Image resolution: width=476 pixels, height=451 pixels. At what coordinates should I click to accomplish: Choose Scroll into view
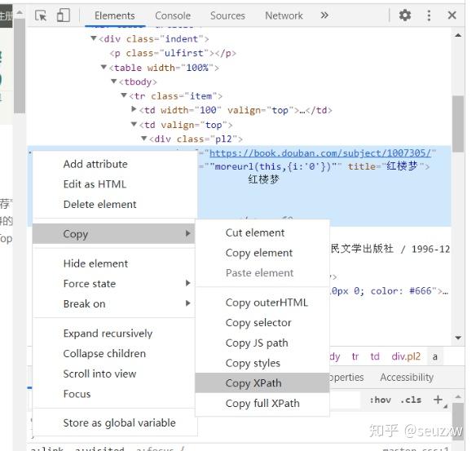(99, 374)
